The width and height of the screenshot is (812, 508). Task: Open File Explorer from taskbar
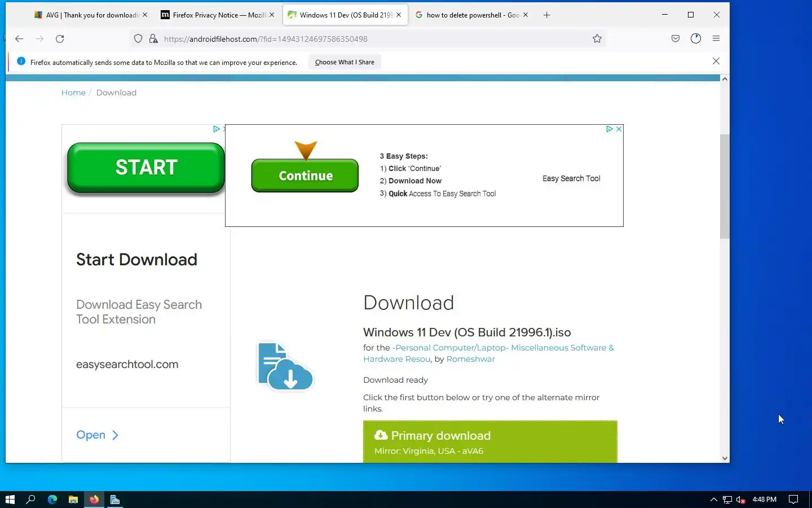tap(73, 500)
